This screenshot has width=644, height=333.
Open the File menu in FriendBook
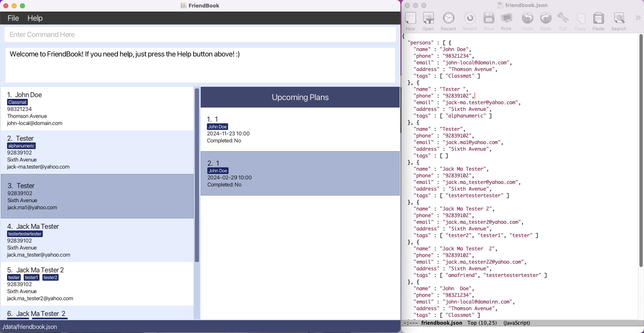pos(13,18)
